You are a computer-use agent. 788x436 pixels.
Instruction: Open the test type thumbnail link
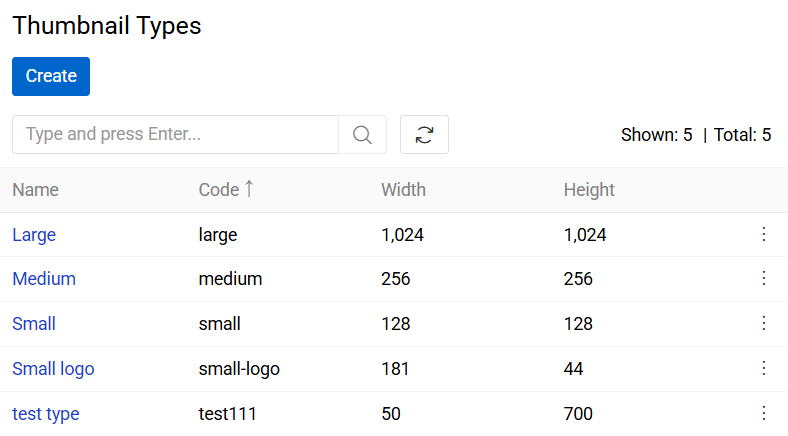click(x=46, y=414)
